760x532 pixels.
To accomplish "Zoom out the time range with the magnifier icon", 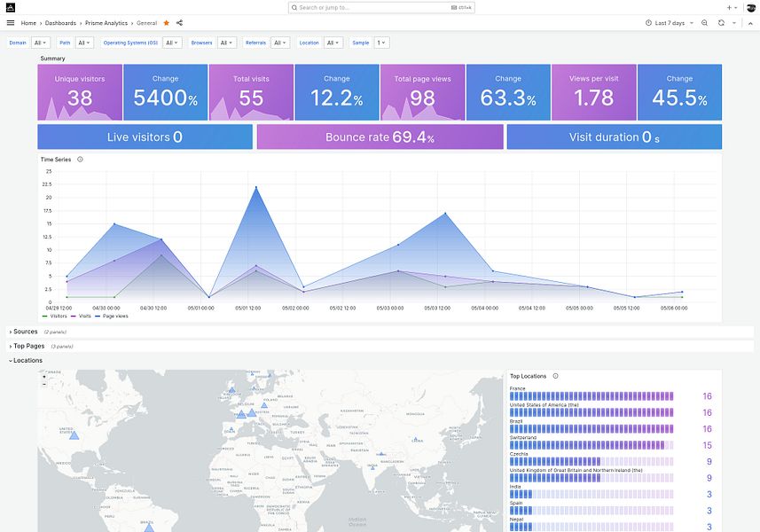I will click(x=705, y=23).
